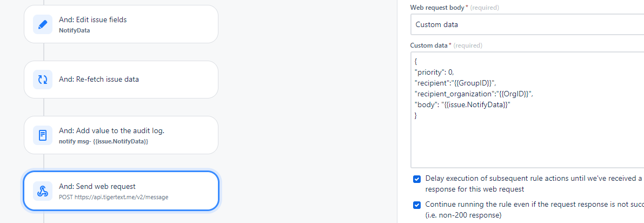644x223 pixels.
Task: Click connector between Edit fields and Re-fetch steps
Action: 44,52
